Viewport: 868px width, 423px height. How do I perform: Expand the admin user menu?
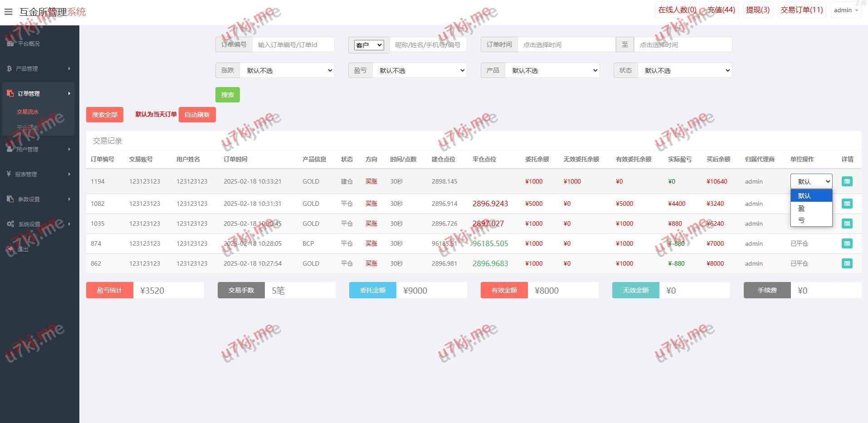point(845,10)
